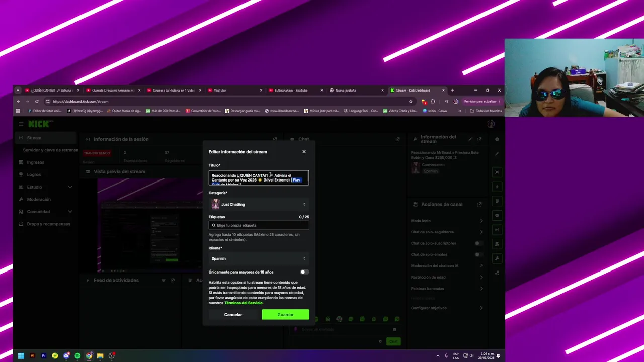The image size is (644, 362).
Task: Open a new browser tab
Action: coord(452,90)
